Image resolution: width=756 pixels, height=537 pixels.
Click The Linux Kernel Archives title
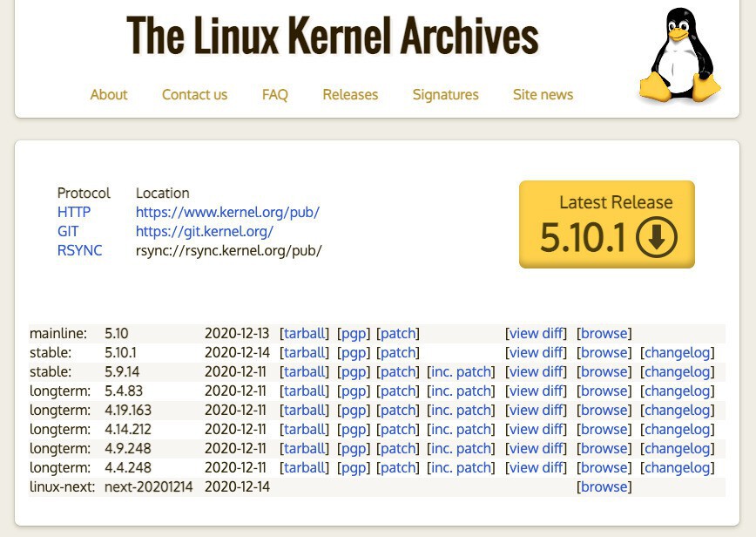pyautogui.click(x=333, y=35)
